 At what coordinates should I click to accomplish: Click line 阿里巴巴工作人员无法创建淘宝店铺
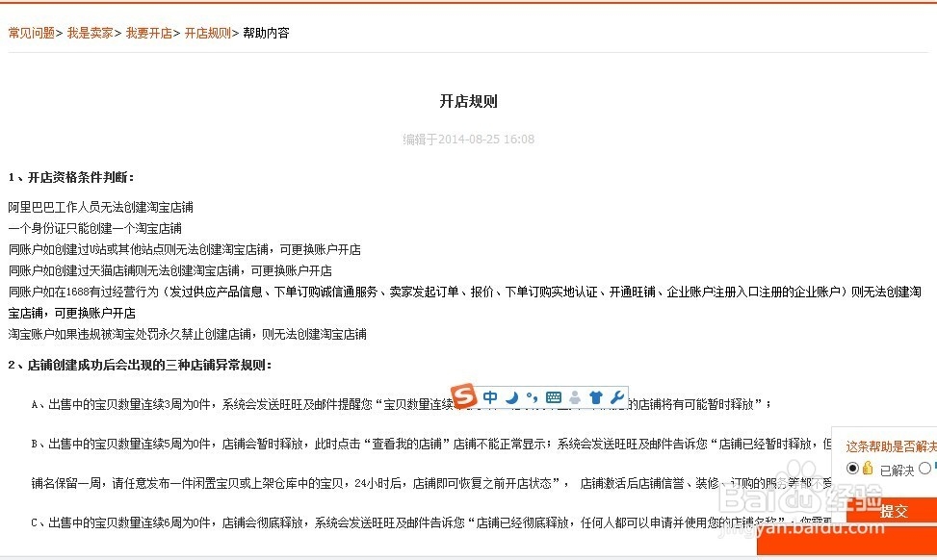coord(100,207)
